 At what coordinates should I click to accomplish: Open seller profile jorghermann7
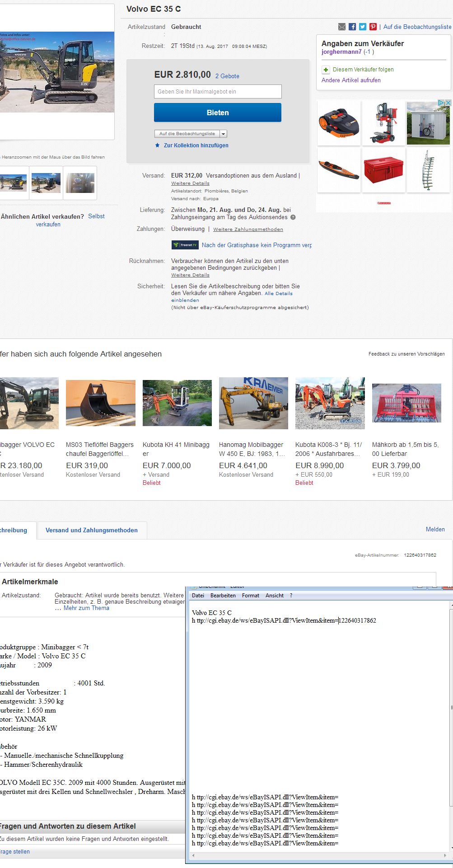coord(341,52)
